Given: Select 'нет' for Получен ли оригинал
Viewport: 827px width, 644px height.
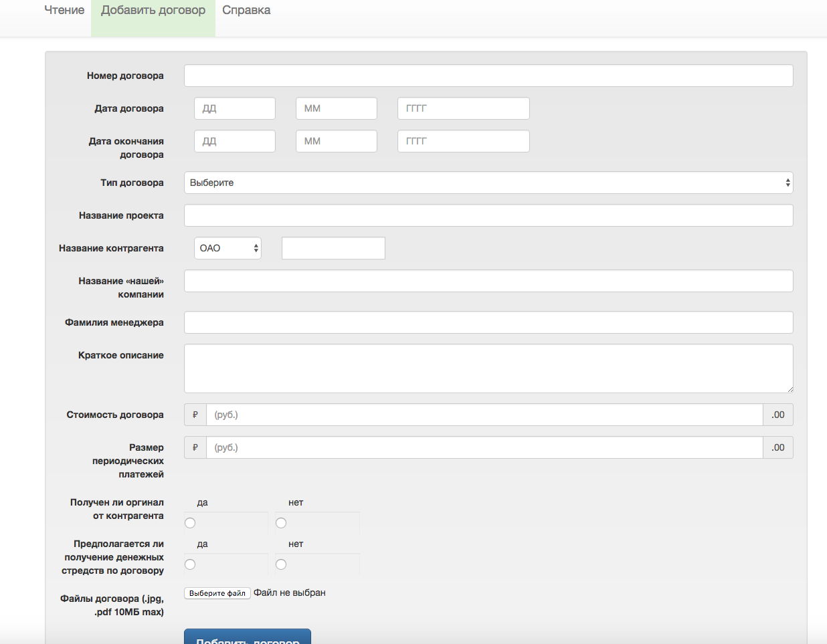Looking at the screenshot, I should (x=281, y=523).
